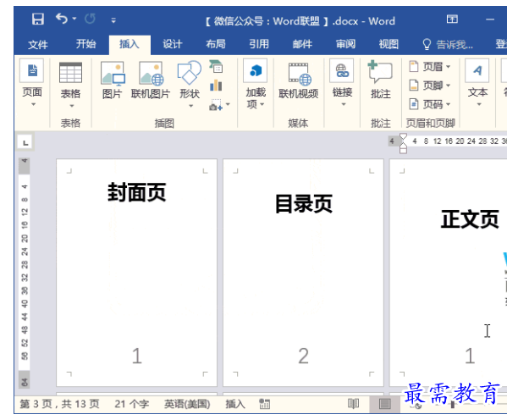Viewport: 507px width, 420px height.
Task: Insert 联机视频 online video
Action: [x=299, y=80]
